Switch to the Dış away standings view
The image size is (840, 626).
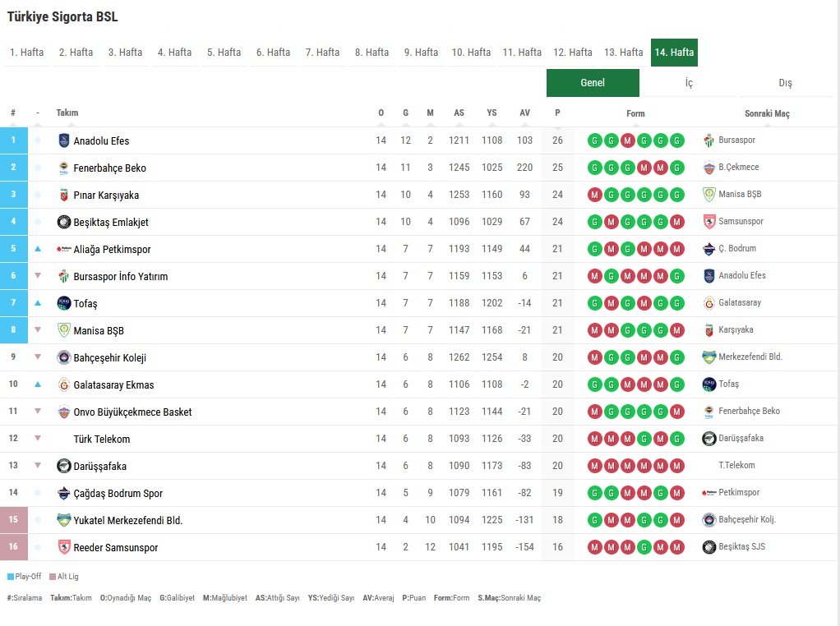(785, 83)
